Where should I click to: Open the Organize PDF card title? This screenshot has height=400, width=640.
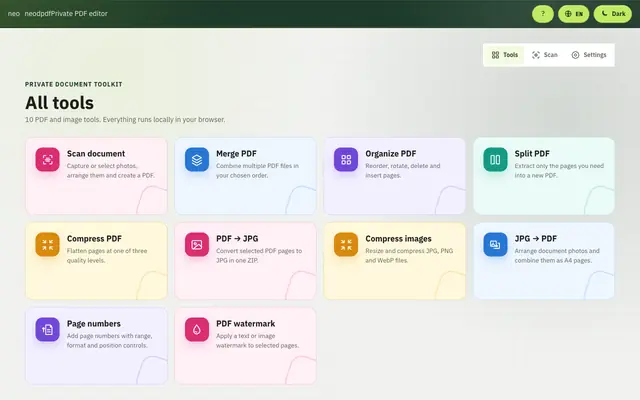click(391, 153)
